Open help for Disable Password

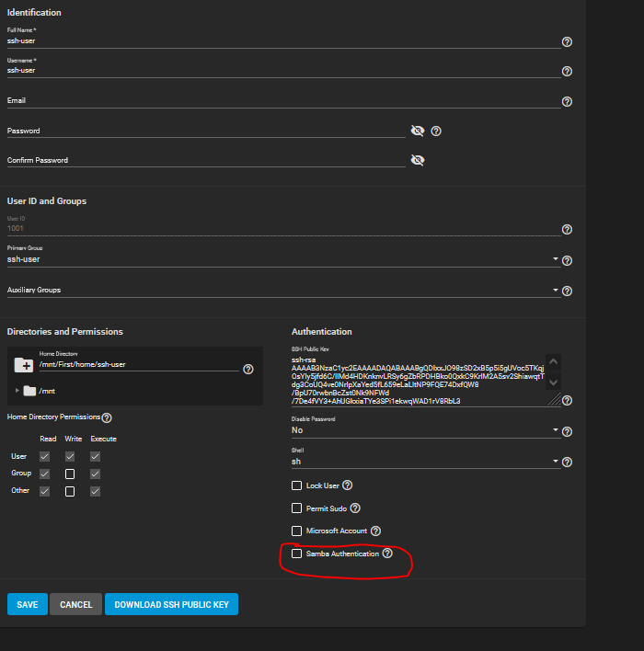pos(567,432)
